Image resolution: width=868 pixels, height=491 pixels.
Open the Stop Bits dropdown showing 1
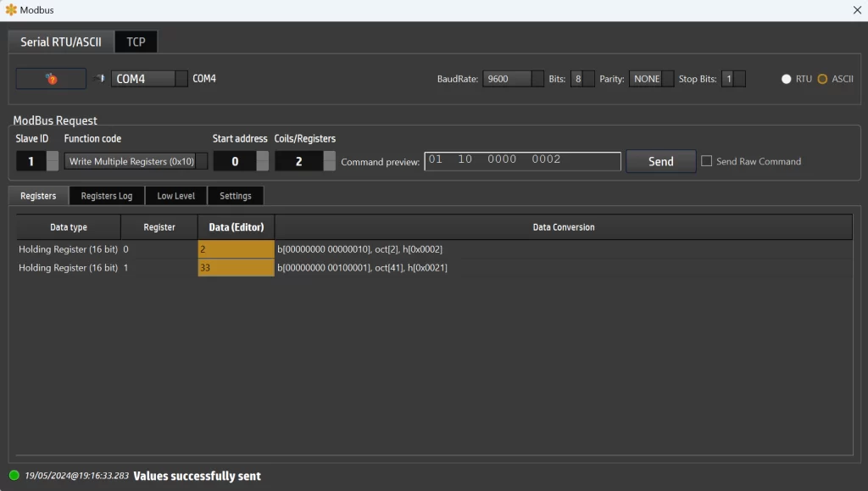pyautogui.click(x=733, y=79)
